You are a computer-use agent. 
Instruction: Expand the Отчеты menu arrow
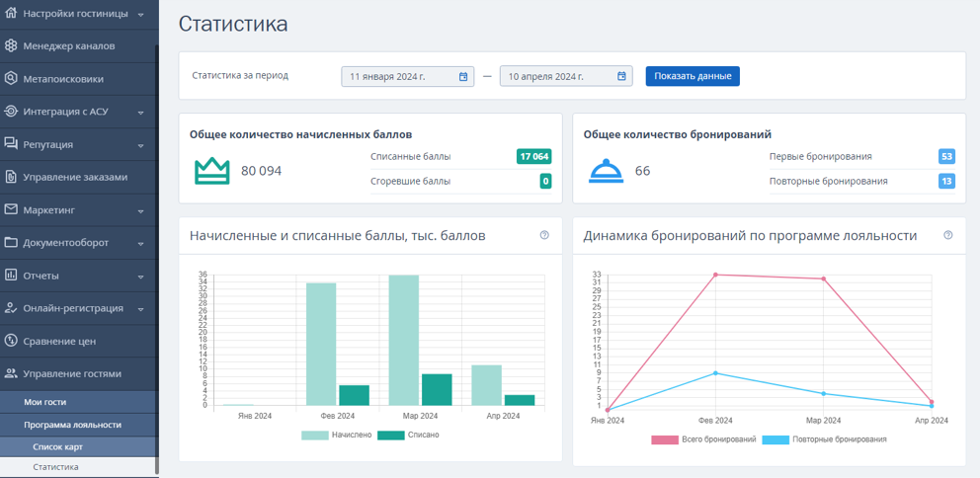coord(140,277)
